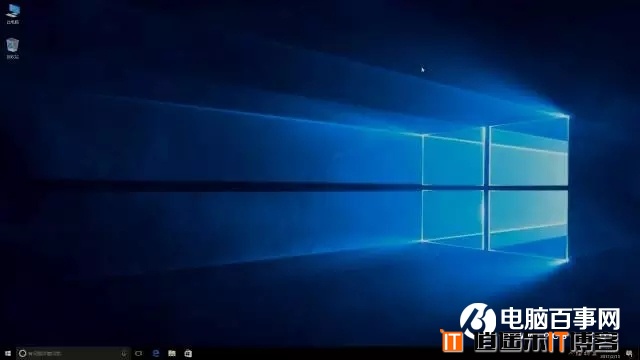The image size is (640, 360).
Task: Select the Recycle Bin desktop icon
Action: click(13, 49)
